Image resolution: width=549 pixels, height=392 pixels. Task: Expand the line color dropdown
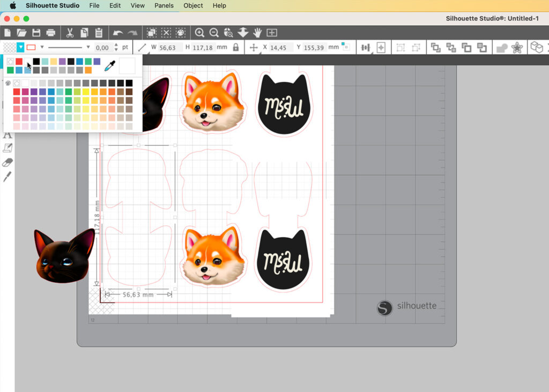(42, 47)
